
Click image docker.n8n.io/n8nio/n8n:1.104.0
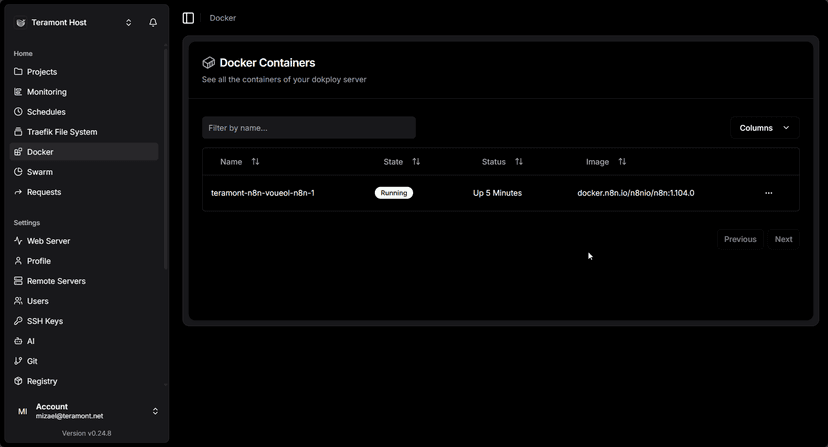click(636, 193)
